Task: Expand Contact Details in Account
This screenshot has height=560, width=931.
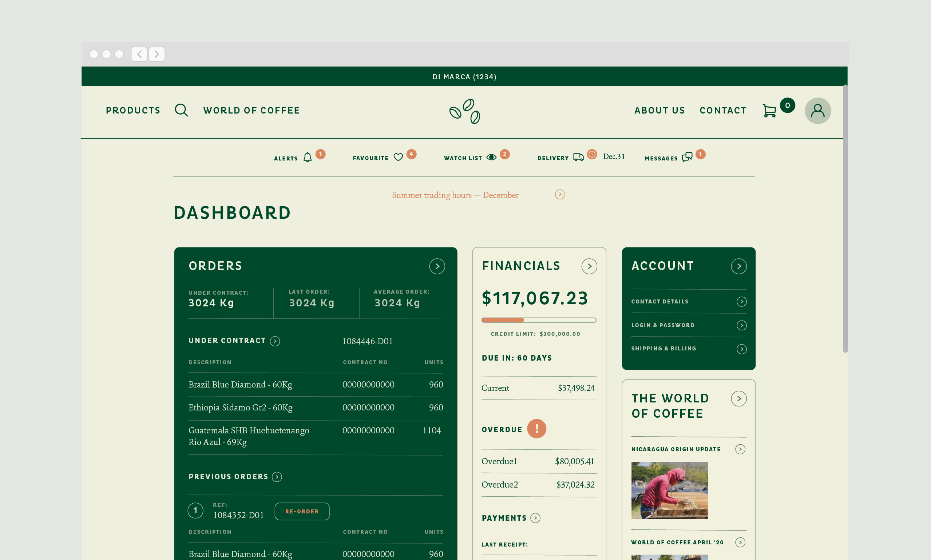Action: point(688,302)
